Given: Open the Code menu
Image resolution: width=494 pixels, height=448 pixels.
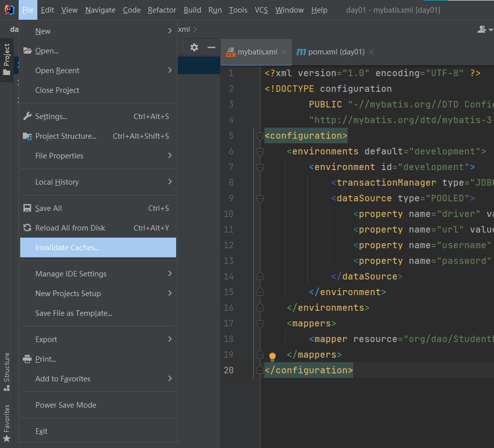Looking at the screenshot, I should (x=132, y=10).
